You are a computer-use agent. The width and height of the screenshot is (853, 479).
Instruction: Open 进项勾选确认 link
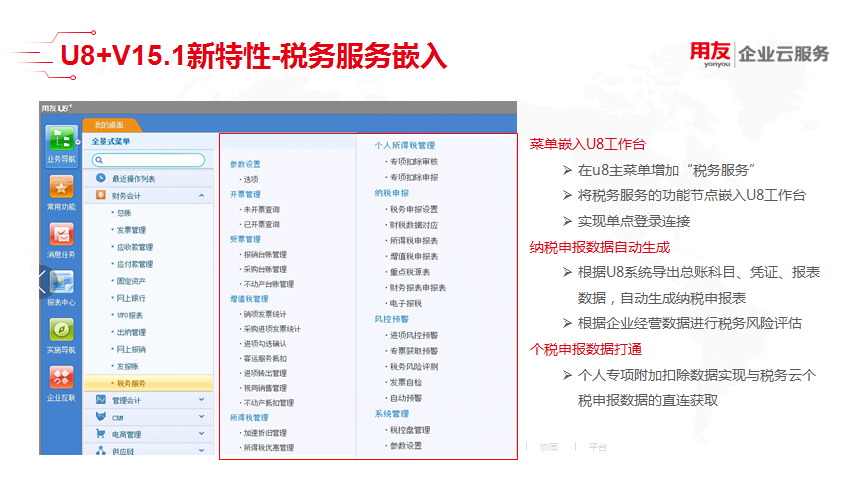pos(265,344)
